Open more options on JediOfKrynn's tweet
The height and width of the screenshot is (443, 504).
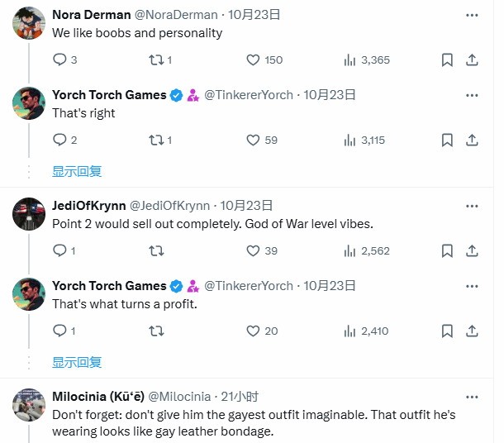tap(472, 206)
